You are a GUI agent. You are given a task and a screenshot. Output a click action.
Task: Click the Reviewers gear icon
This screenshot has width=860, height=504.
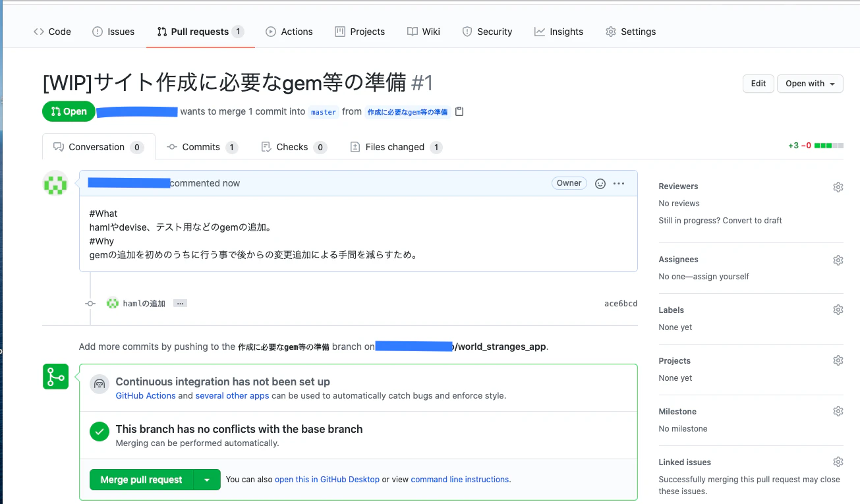(x=838, y=187)
